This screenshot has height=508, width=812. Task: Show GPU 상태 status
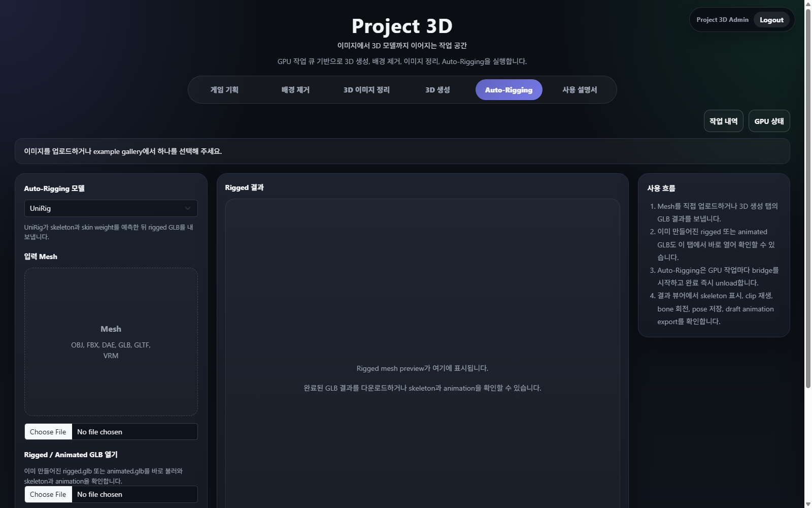[769, 121]
